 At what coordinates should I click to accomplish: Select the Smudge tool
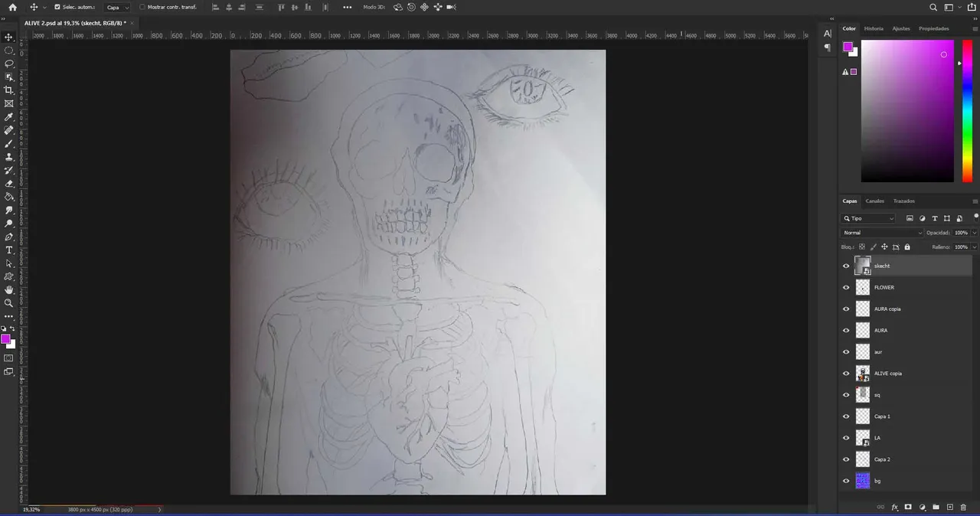point(9,210)
